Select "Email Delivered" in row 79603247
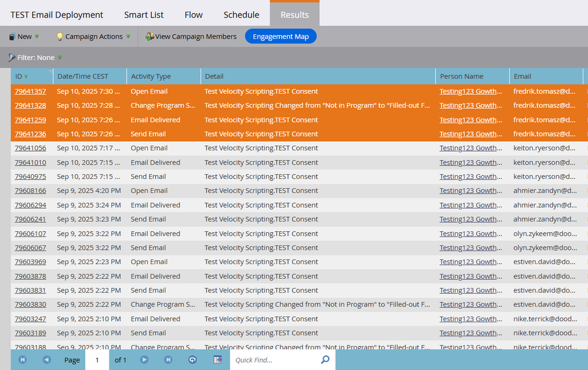 click(155, 319)
